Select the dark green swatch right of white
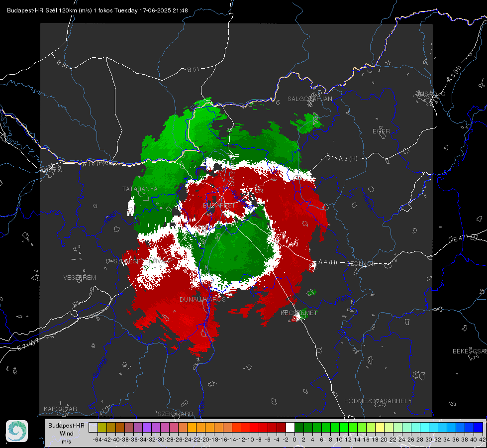Viewport: 487px width, 448px height. [299, 427]
